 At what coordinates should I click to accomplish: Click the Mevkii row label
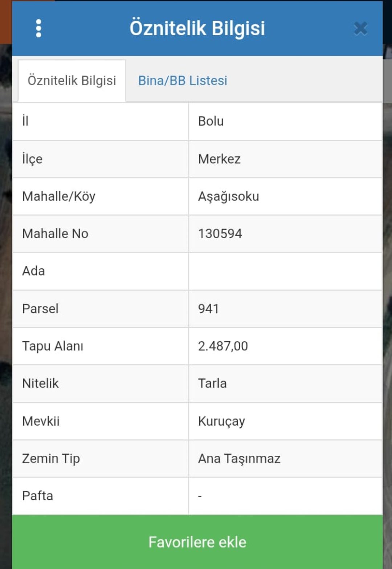[41, 421]
